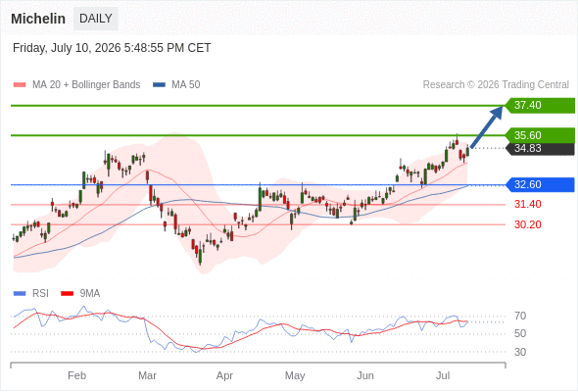578x392 pixels.
Task: Click the Michelin title text
Action: coord(38,19)
